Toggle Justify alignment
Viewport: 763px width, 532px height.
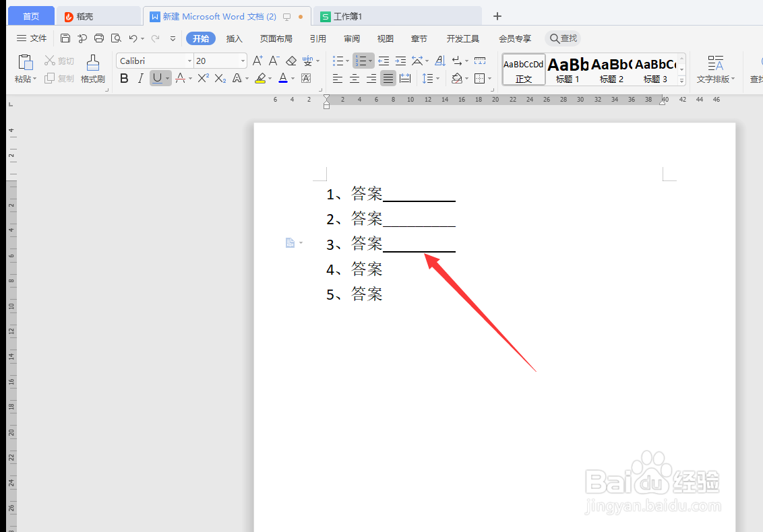click(x=388, y=78)
